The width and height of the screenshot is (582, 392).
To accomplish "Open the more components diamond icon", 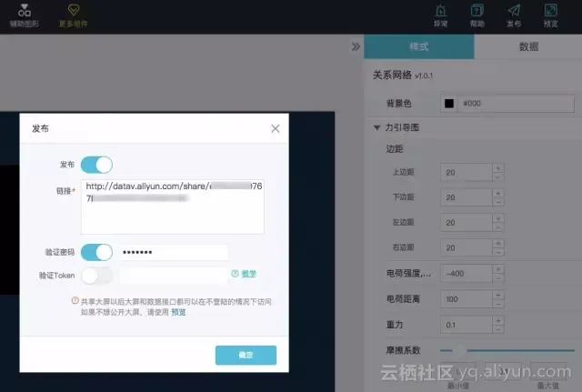I will point(73,15).
